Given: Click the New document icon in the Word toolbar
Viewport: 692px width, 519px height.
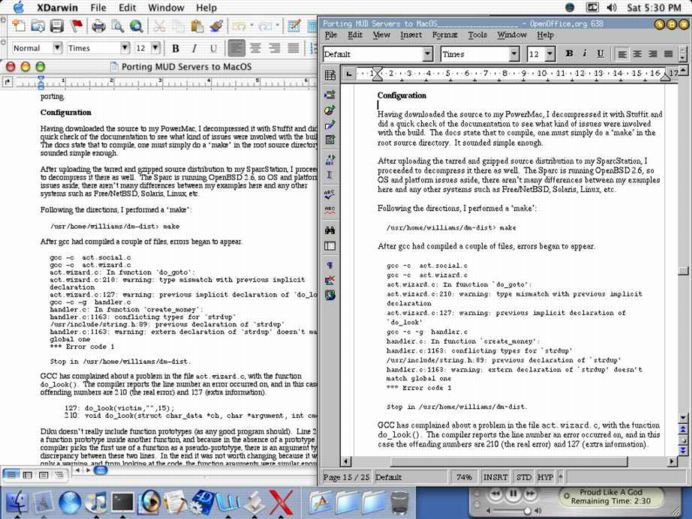Looking at the screenshot, I should coord(18,26).
